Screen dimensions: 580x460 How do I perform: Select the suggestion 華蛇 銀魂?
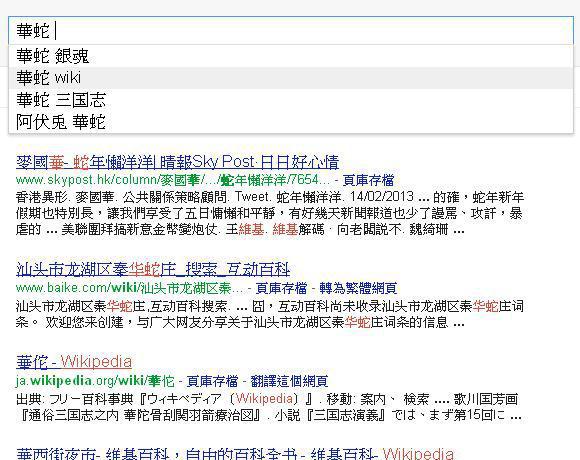[x=291, y=56]
